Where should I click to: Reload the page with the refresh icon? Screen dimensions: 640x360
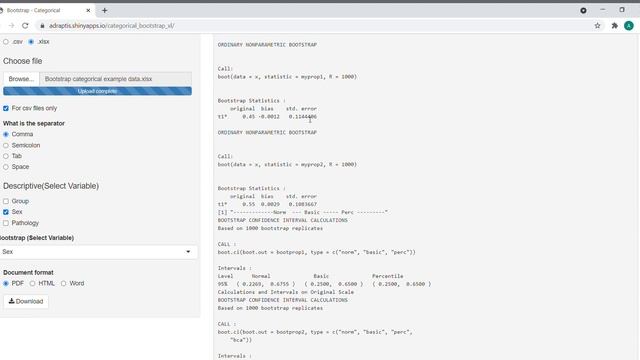25,25
